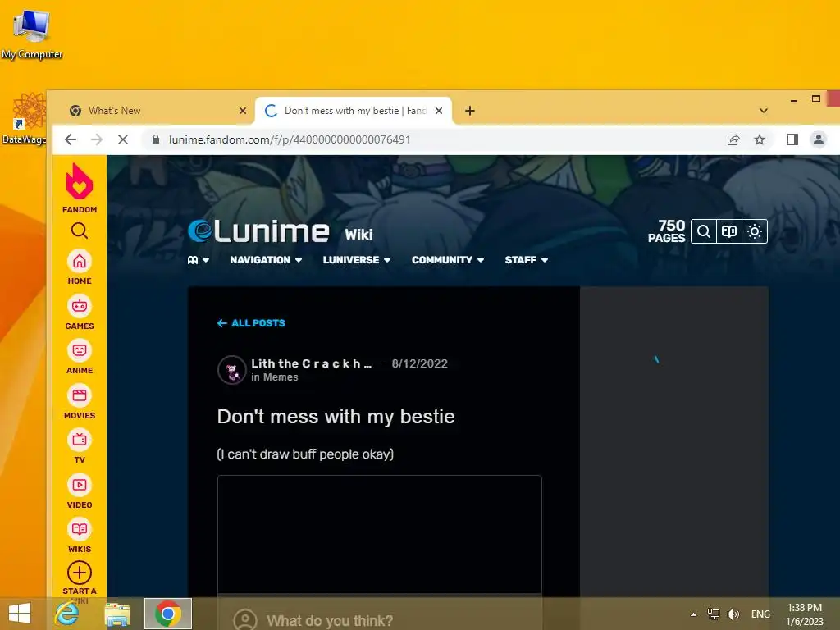Close the What's New tab
The image size is (840, 630).
pyautogui.click(x=243, y=111)
